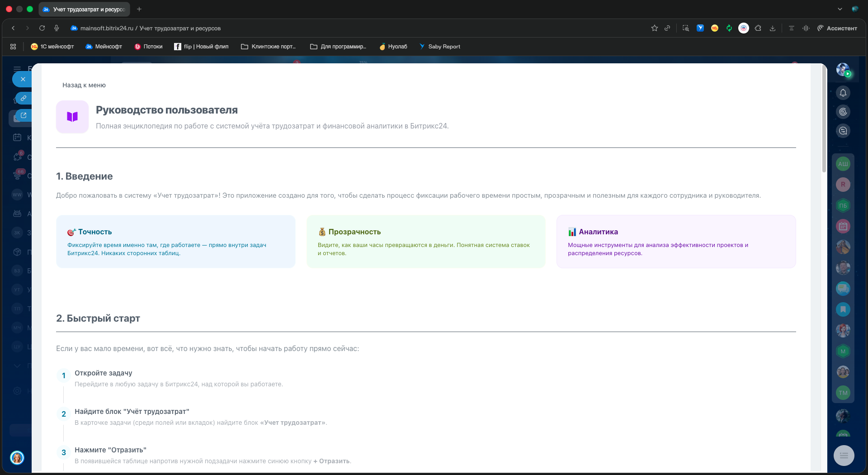This screenshot has height=475, width=868.
Task: Click the Bitrix24 notifications bell icon
Action: point(843,93)
